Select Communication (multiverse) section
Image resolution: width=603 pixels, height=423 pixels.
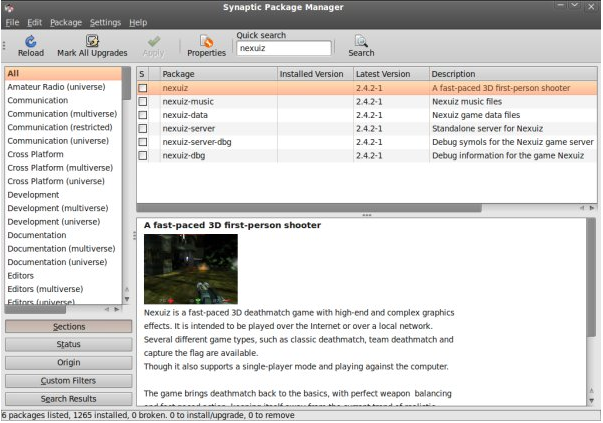[x=62, y=114]
